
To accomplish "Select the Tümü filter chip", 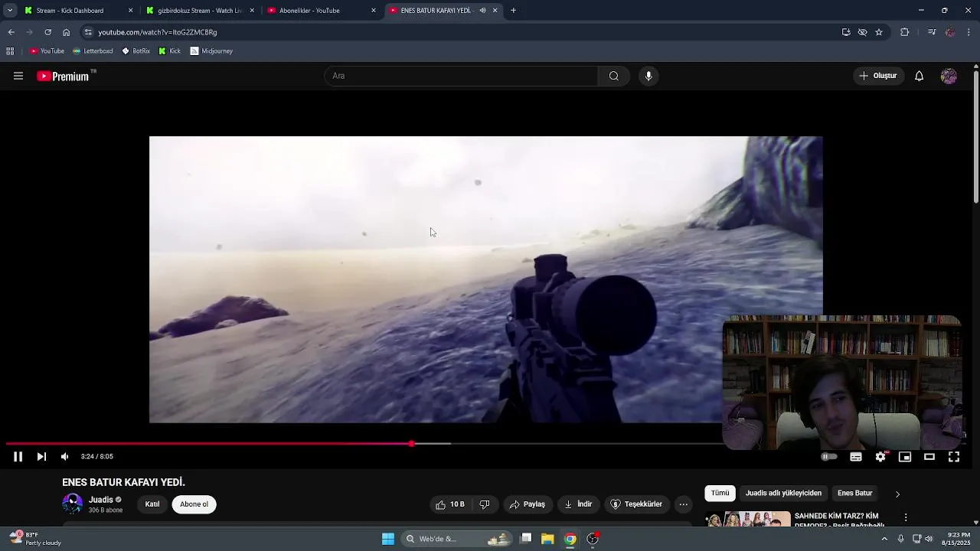I will coord(720,494).
